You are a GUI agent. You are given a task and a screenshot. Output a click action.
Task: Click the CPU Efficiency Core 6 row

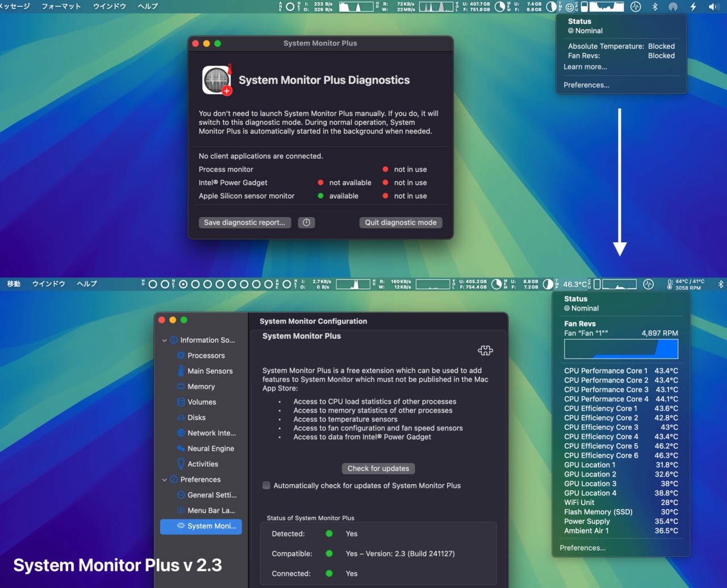621,455
